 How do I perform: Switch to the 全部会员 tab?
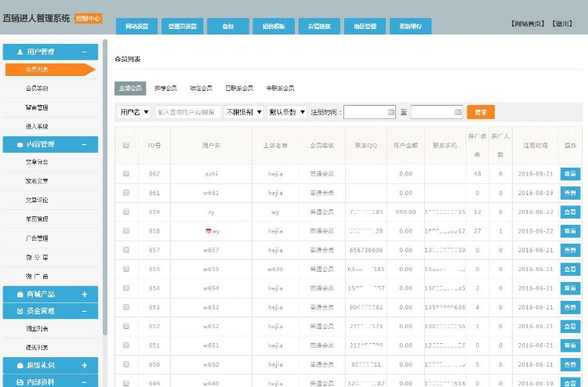tap(130, 89)
